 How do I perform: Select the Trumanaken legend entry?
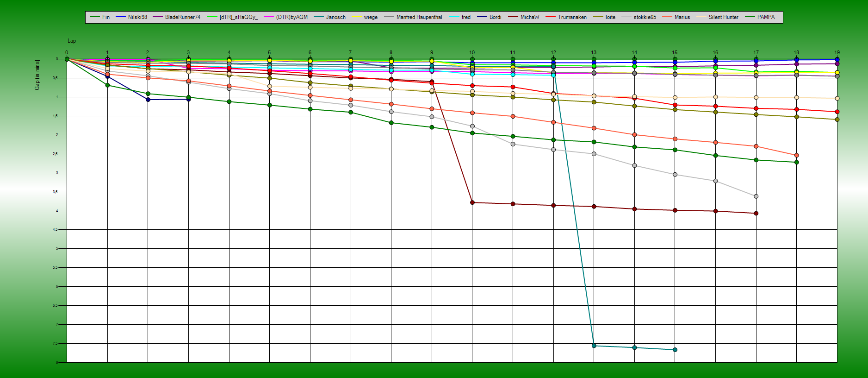[566, 17]
